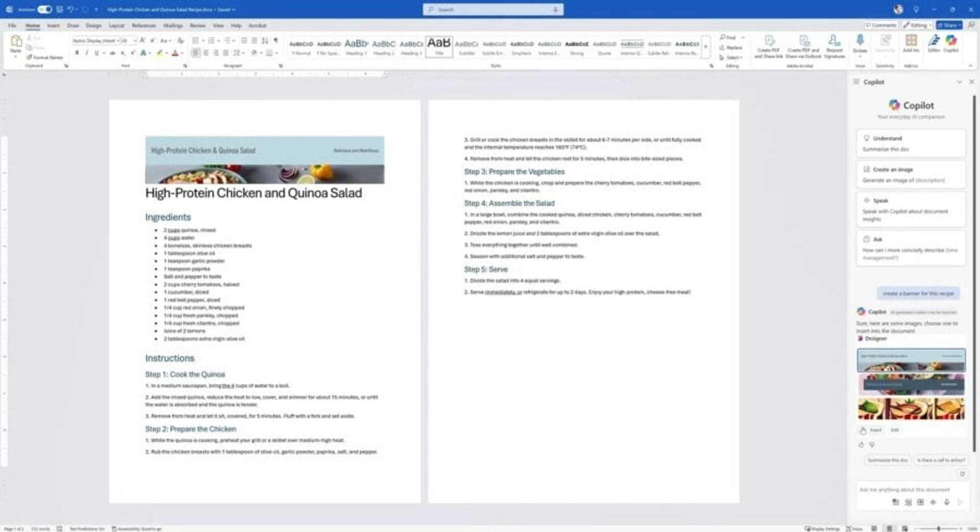Click the multilevel list icon
The height and width of the screenshot is (532, 980).
[x=227, y=40]
